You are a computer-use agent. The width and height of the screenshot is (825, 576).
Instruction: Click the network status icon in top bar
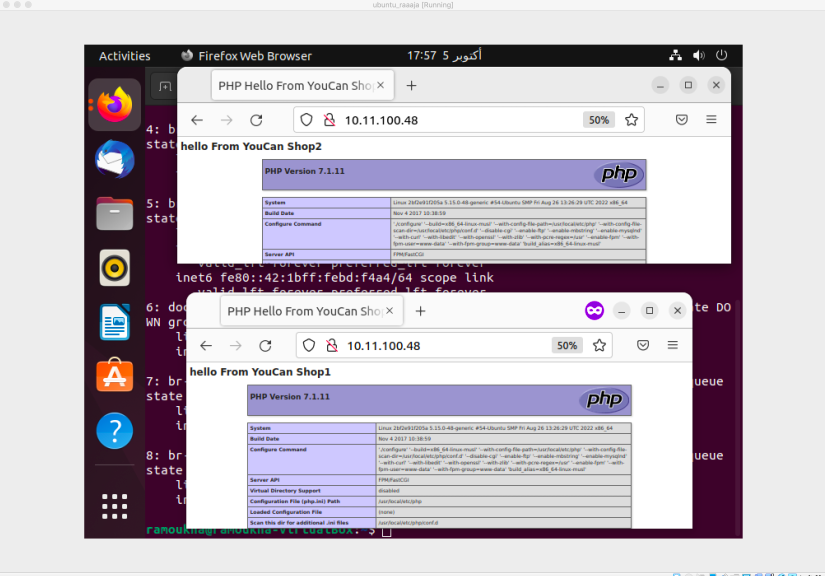[676, 55]
